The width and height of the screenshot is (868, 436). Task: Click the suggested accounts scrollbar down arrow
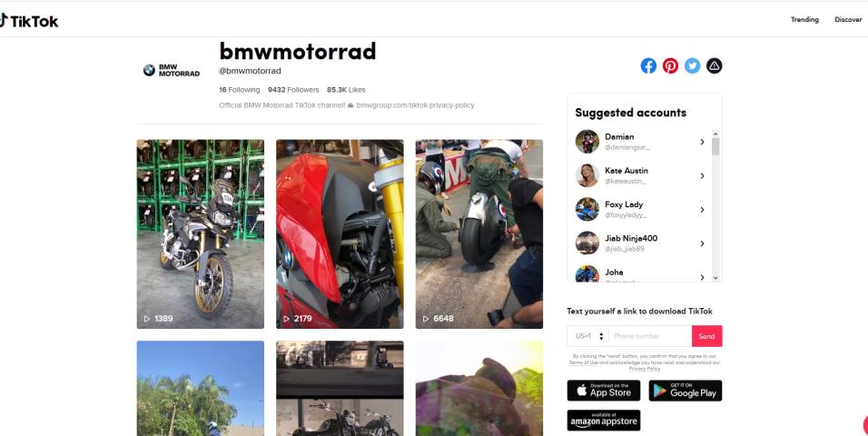[x=715, y=278]
